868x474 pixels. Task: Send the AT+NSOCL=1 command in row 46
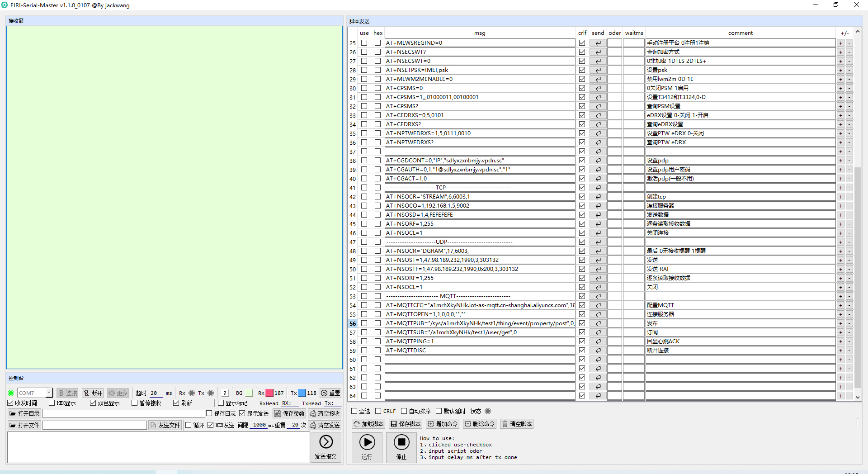point(598,233)
